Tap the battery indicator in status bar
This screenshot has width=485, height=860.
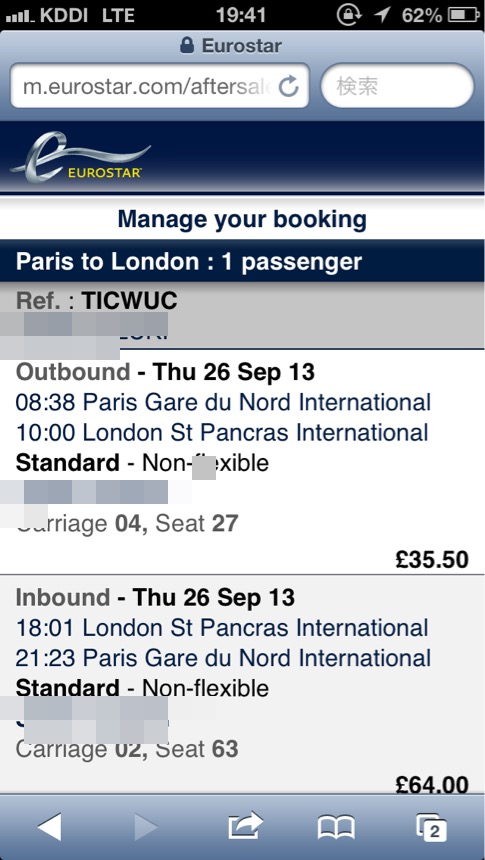click(x=464, y=15)
